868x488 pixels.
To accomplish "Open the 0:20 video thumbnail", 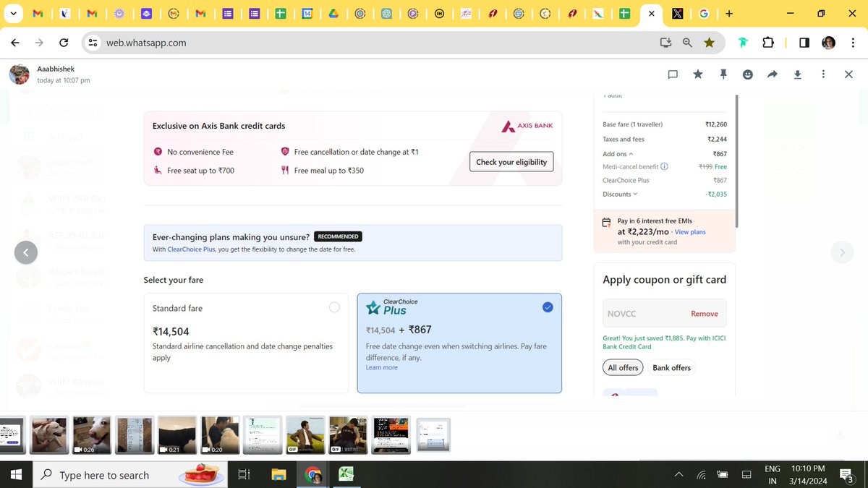I will tap(220, 435).
